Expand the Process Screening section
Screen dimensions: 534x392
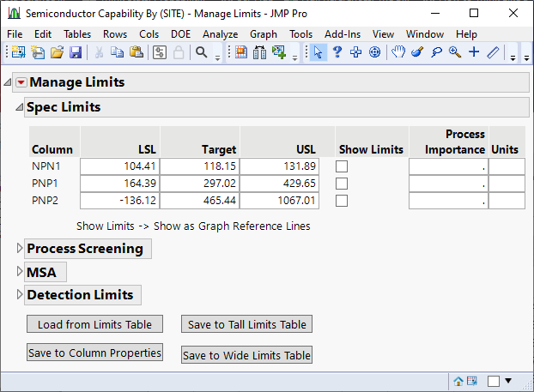pos(21,249)
